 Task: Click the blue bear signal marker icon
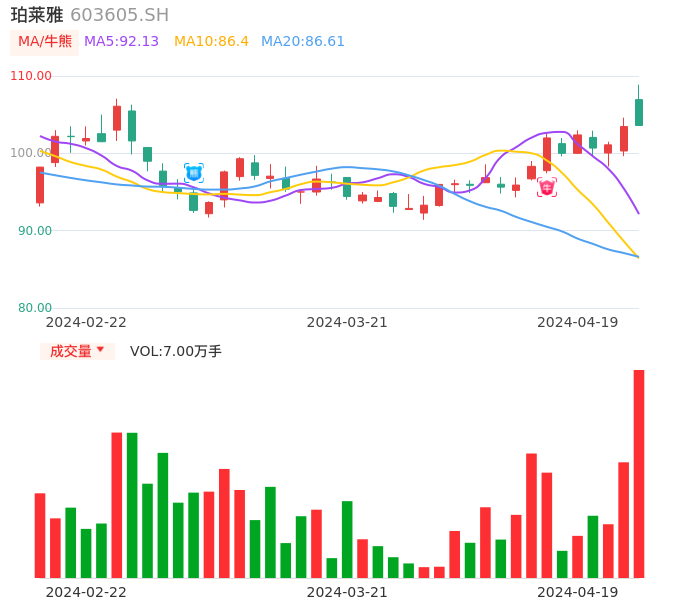tap(194, 173)
